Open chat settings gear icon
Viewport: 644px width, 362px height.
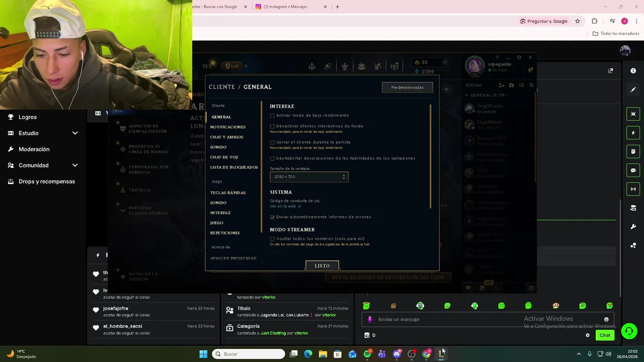587,335
